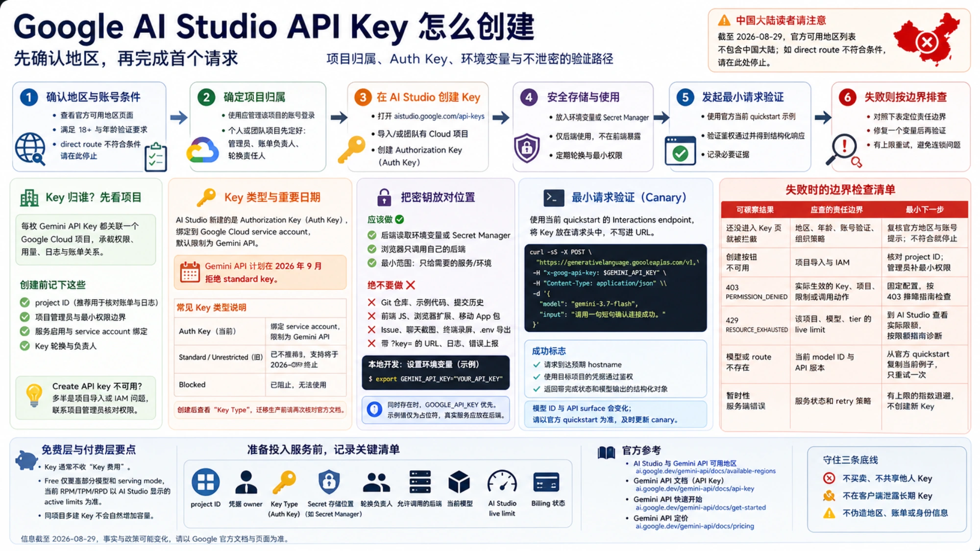The width and height of the screenshot is (980, 551).
Task: Click the Secret 存储位置 shield icon
Action: point(329,482)
